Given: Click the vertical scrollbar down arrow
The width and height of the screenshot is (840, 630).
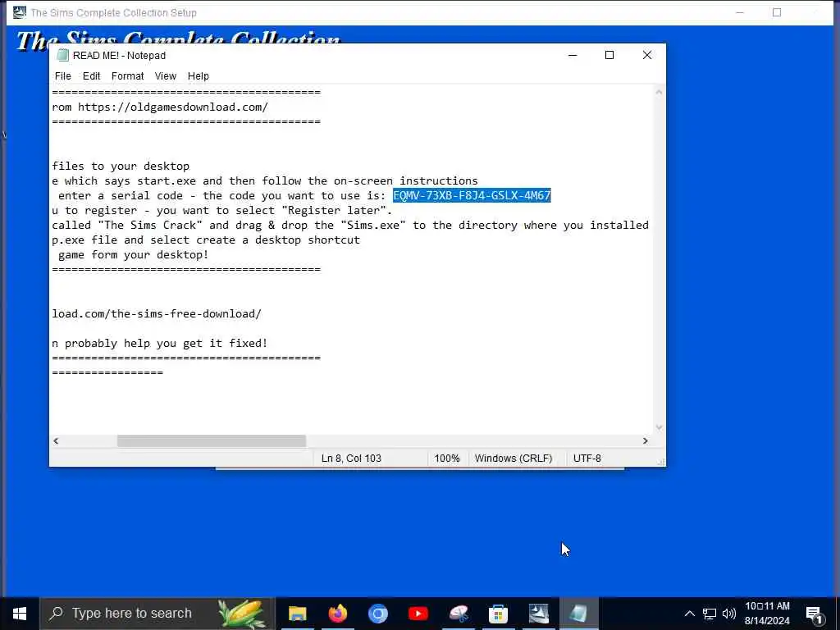Looking at the screenshot, I should tap(659, 427).
